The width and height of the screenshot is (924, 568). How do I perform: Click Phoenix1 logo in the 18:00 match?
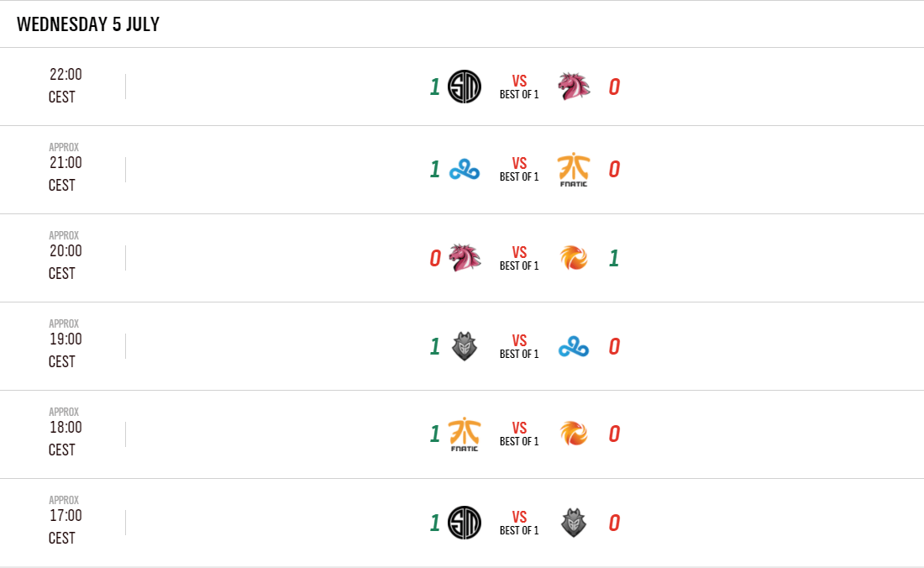(574, 434)
